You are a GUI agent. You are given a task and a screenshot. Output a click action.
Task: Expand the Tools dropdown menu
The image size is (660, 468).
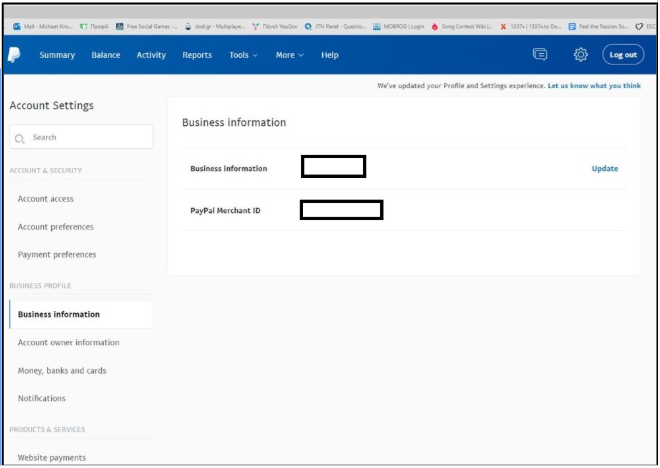(243, 55)
